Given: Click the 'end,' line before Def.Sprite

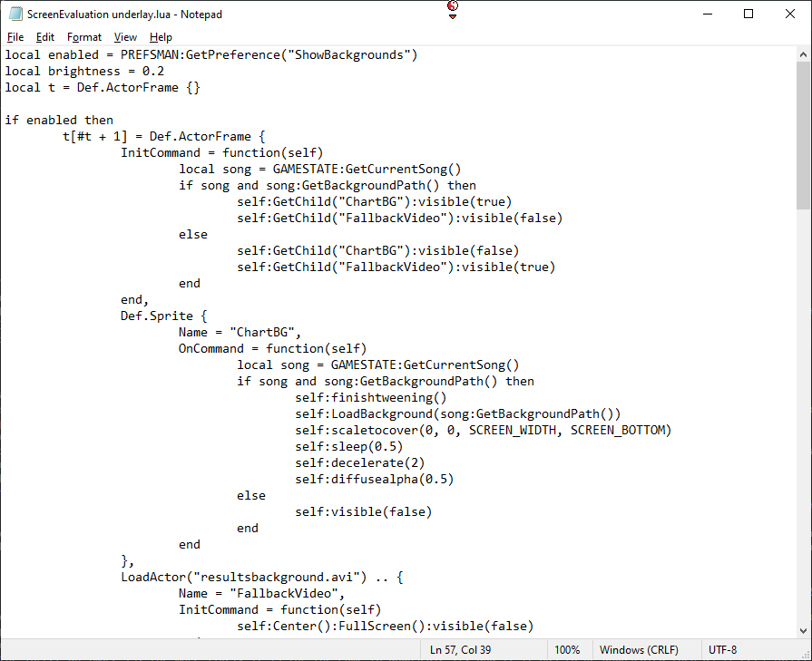Looking at the screenshot, I should pos(134,300).
